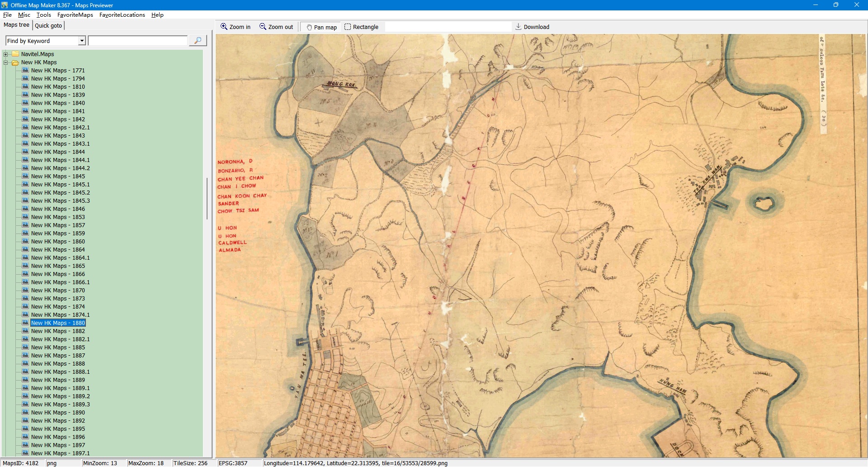
Task: Select New HK Maps - 1882 in tree
Action: tap(58, 331)
